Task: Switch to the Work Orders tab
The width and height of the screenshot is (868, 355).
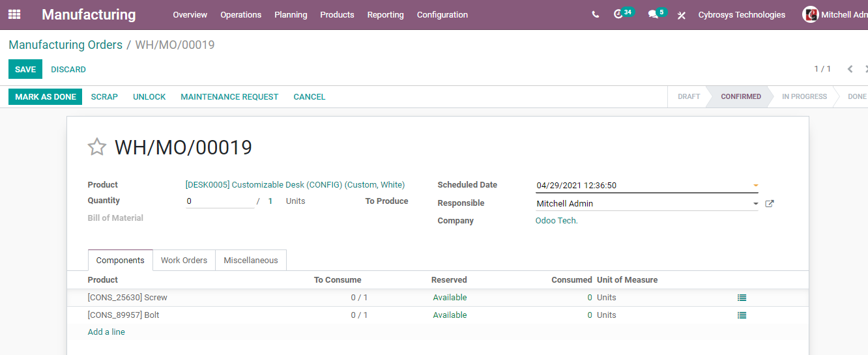Action: click(184, 260)
